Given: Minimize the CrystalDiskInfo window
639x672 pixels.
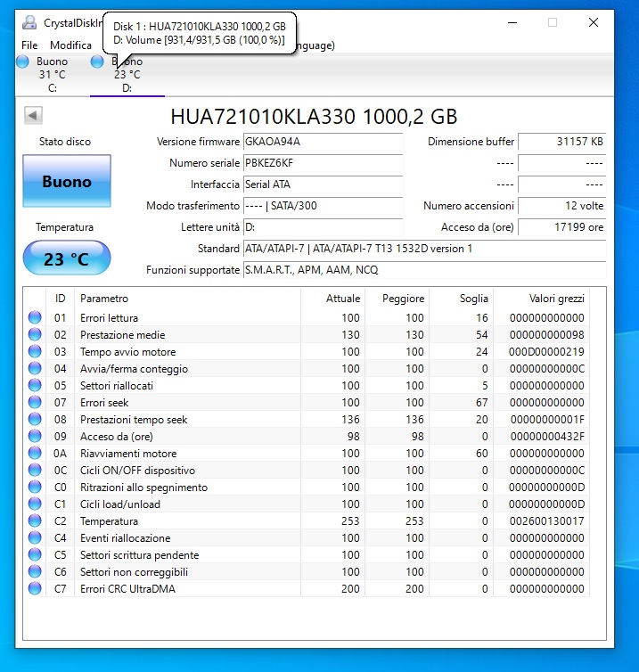Looking at the screenshot, I should (x=512, y=22).
